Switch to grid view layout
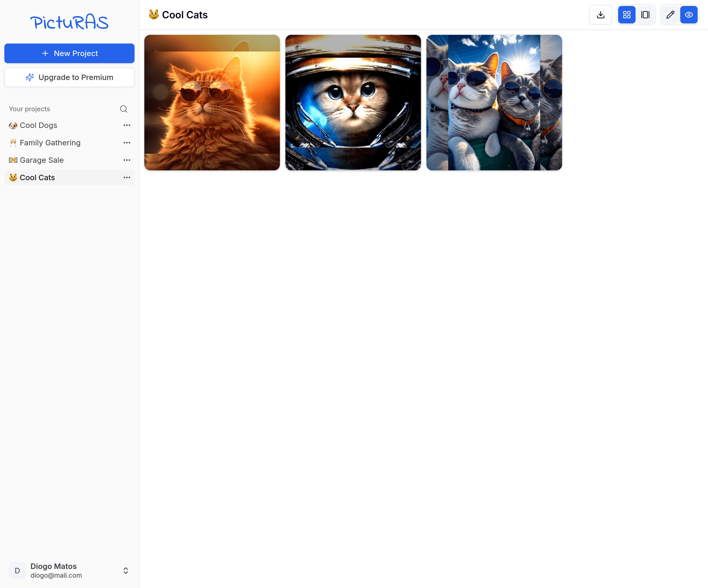708x588 pixels. pos(626,15)
